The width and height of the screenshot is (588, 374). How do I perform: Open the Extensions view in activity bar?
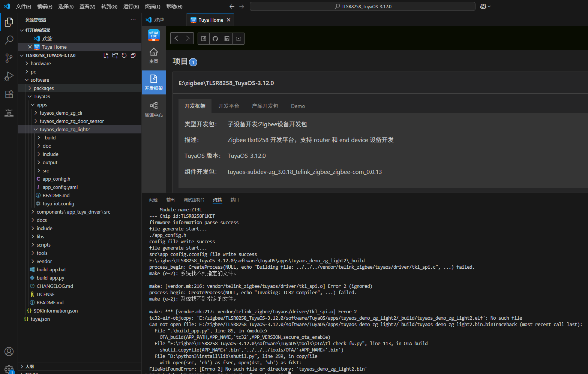pyautogui.click(x=9, y=94)
